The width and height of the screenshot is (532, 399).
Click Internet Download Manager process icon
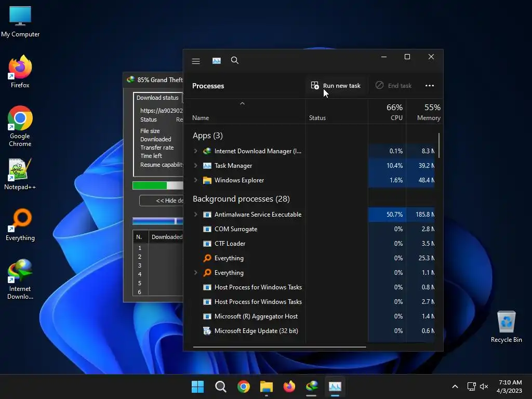pyautogui.click(x=207, y=151)
